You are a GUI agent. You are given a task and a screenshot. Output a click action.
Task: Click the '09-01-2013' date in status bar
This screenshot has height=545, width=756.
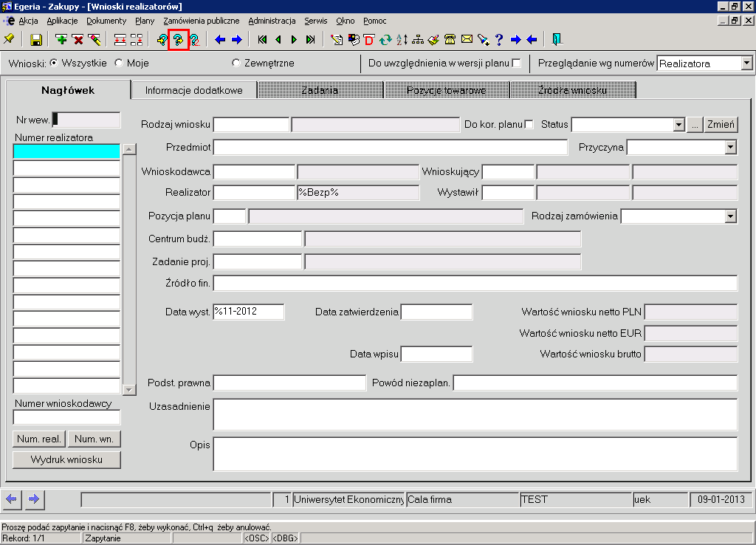click(x=721, y=499)
